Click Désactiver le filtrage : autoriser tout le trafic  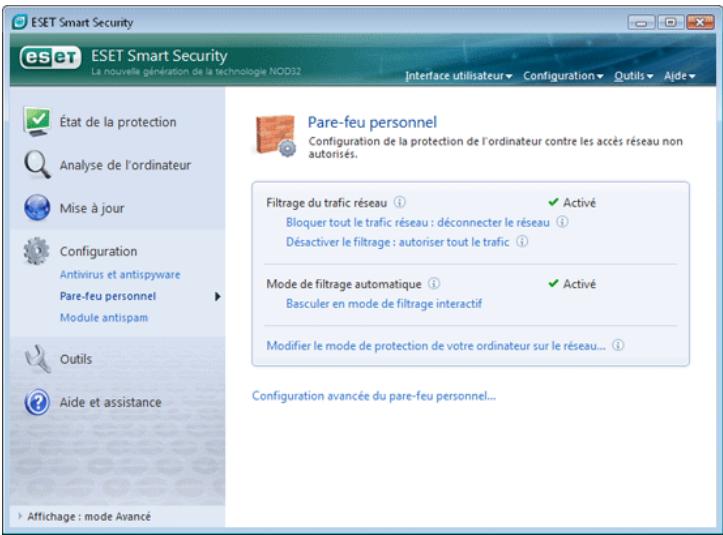coord(397,242)
